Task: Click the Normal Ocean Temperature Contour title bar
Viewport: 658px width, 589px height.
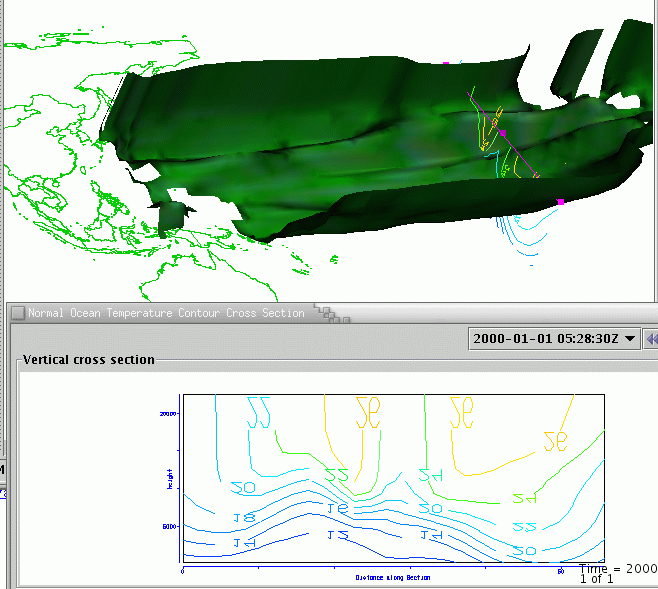Action: (x=166, y=313)
